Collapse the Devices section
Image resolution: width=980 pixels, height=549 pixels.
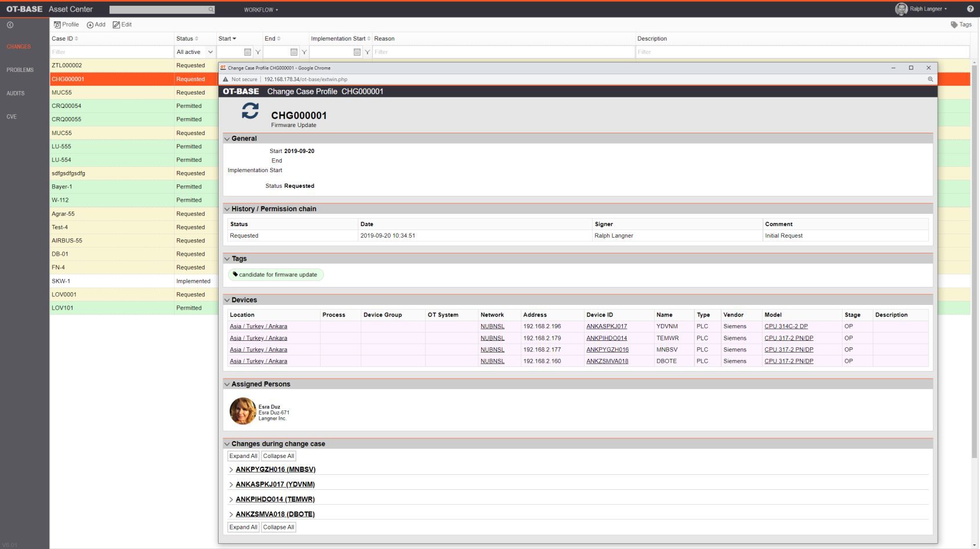[227, 300]
